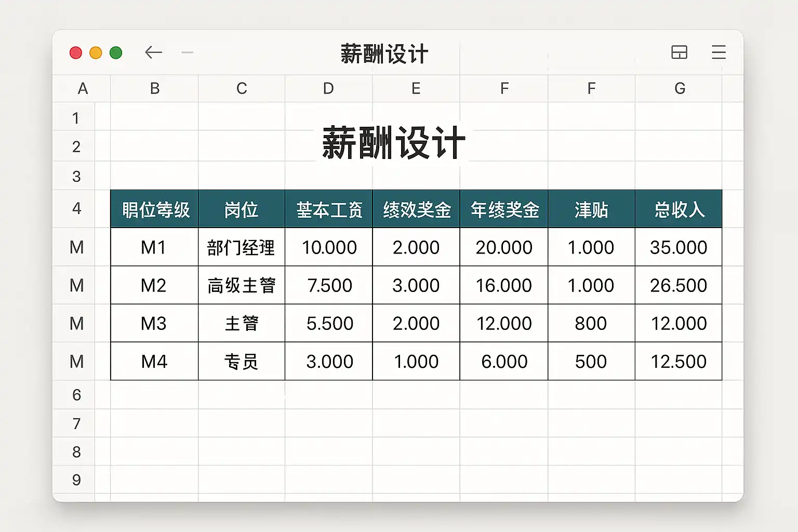Open the layout panel icon in the title bar
The height and width of the screenshot is (532, 798).
pos(679,52)
